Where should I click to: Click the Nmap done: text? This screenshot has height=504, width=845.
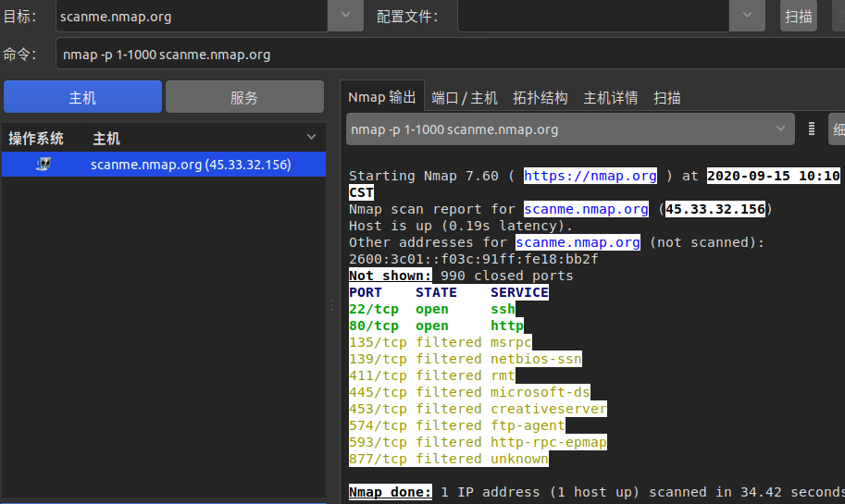[x=391, y=492]
